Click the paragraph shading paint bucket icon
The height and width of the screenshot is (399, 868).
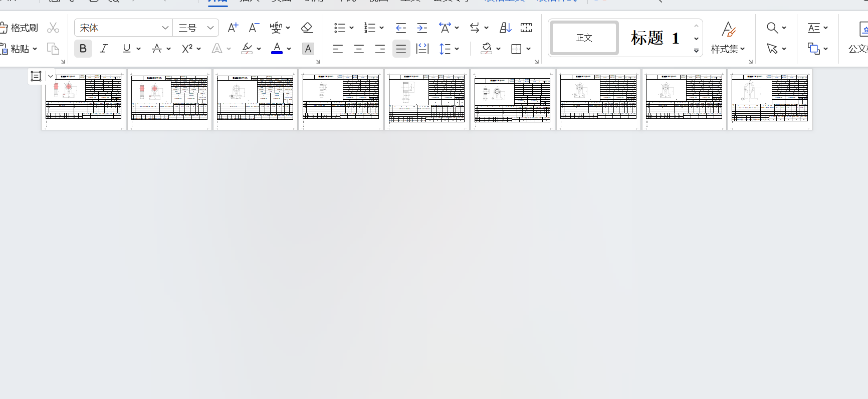click(486, 49)
